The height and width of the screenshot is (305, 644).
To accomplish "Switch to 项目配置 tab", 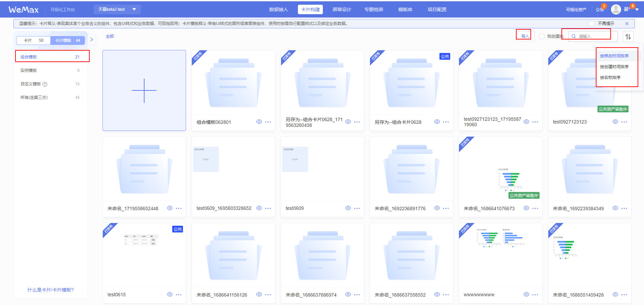I will 437,9.
